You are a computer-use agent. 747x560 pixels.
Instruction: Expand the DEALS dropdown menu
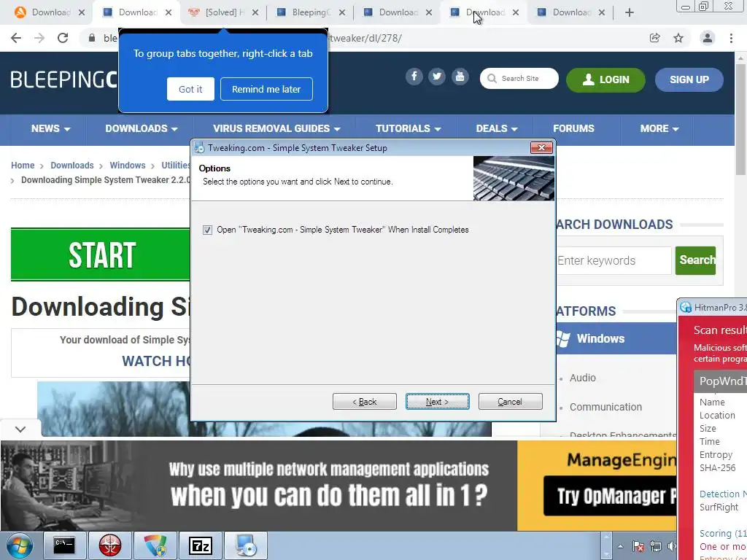496,128
